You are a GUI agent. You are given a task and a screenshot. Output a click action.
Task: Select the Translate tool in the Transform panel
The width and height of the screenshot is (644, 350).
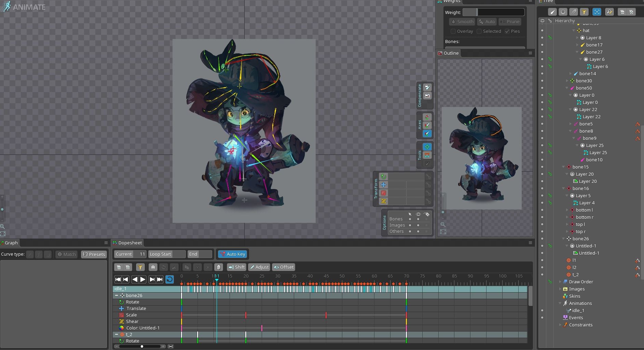coord(384,185)
